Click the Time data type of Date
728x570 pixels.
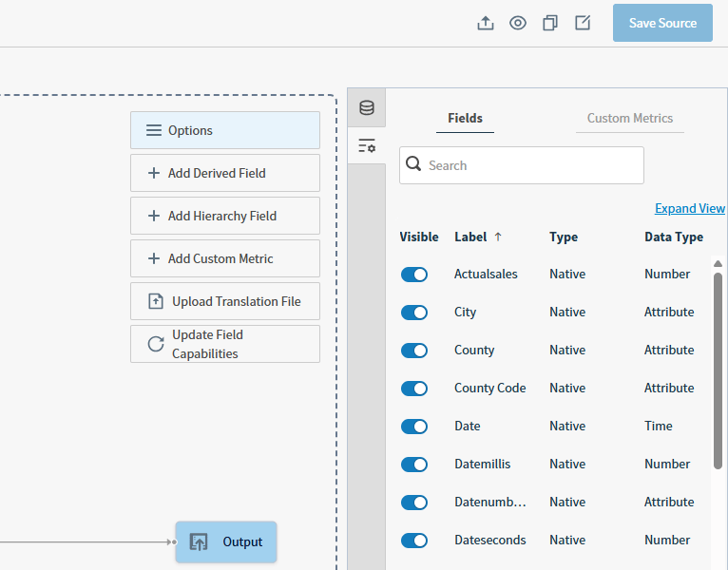pyautogui.click(x=658, y=427)
